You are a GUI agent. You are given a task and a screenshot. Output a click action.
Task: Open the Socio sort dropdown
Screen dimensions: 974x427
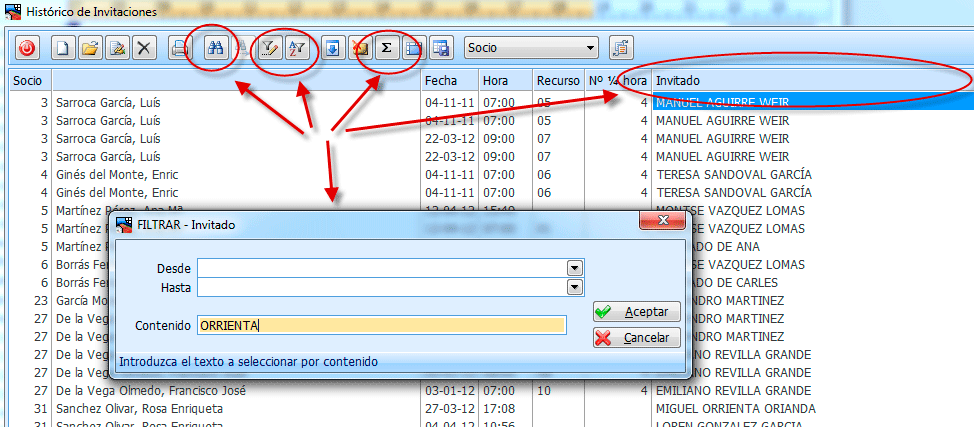tap(590, 47)
